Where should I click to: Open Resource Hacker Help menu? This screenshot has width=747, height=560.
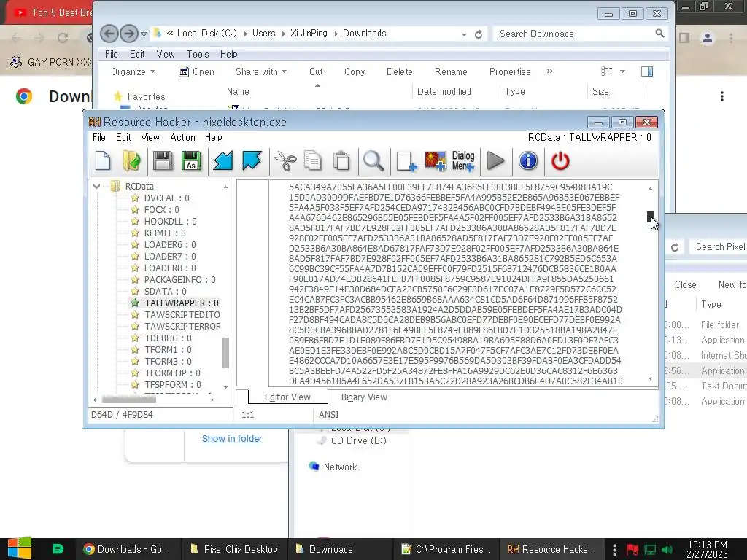[214, 137]
